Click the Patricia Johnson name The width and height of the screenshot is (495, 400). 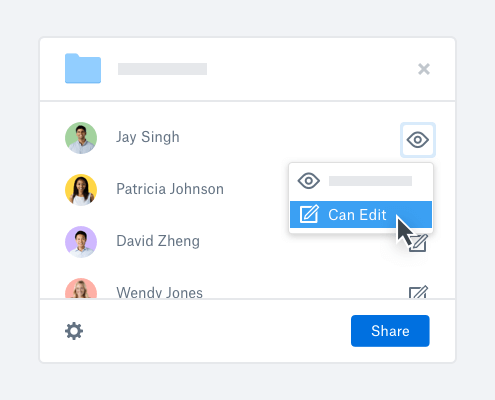(x=170, y=189)
